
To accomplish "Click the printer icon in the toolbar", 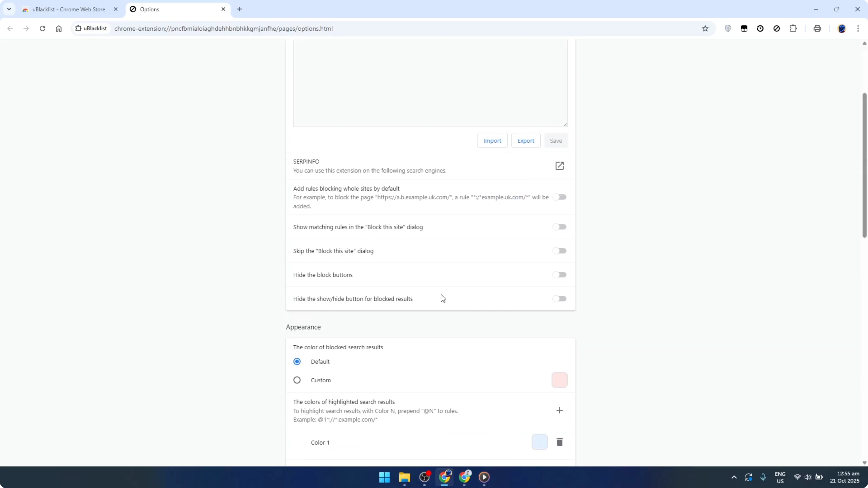I will (817, 28).
